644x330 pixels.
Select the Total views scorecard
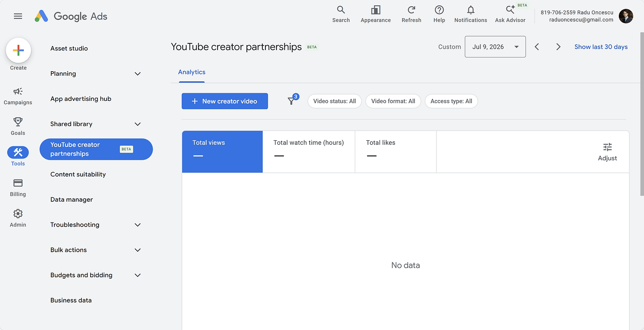click(222, 152)
